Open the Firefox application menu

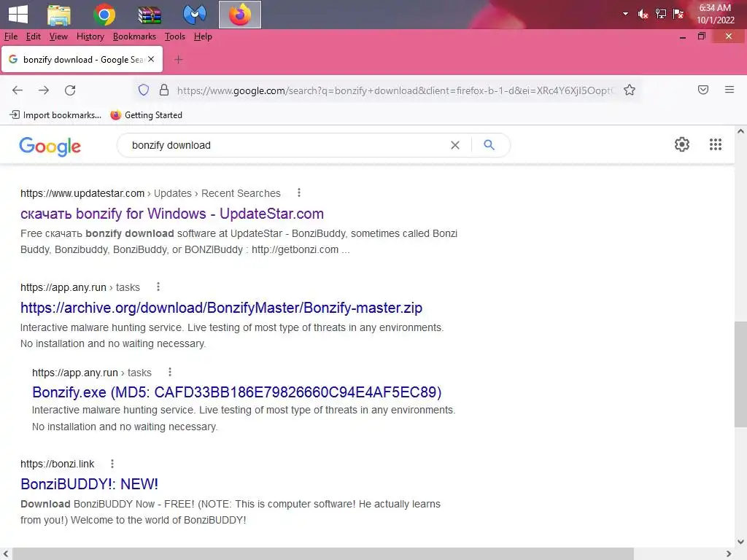coord(729,90)
